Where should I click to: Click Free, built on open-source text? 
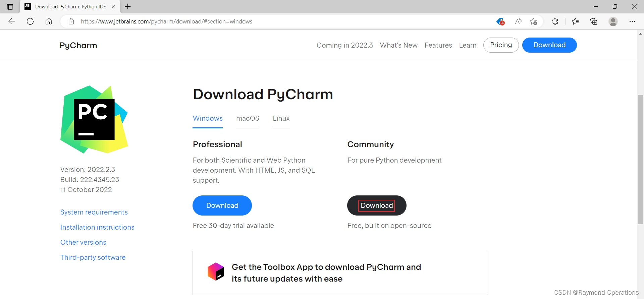point(389,226)
